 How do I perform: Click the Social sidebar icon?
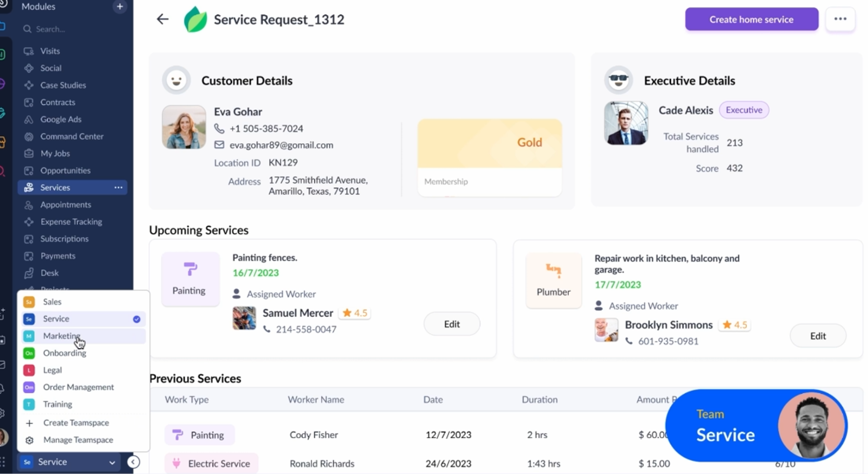(29, 68)
